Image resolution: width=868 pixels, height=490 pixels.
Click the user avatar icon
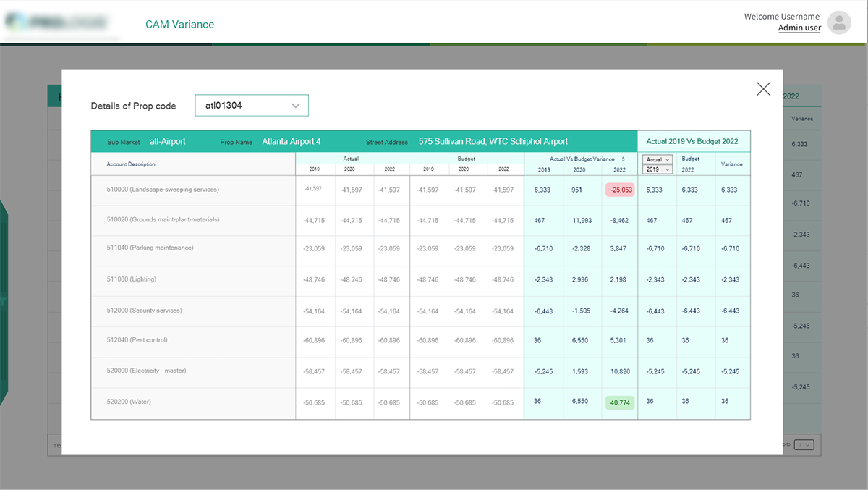[839, 22]
